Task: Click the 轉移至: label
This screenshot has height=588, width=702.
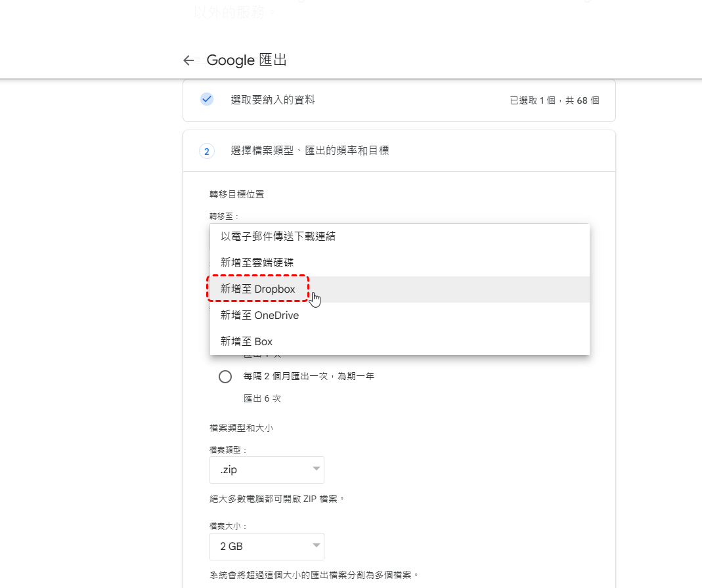Action: tap(224, 217)
